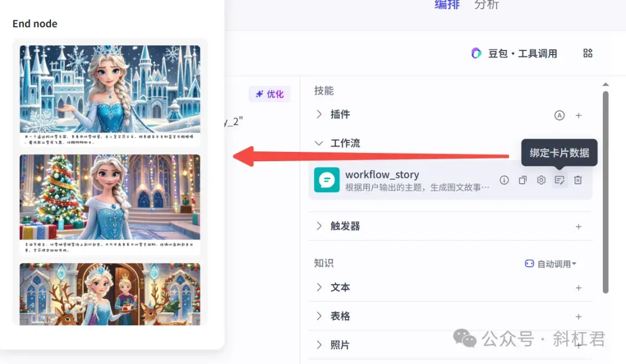Expand the 触发器 section
Viewport: 626px width, 364px height.
pos(319,226)
